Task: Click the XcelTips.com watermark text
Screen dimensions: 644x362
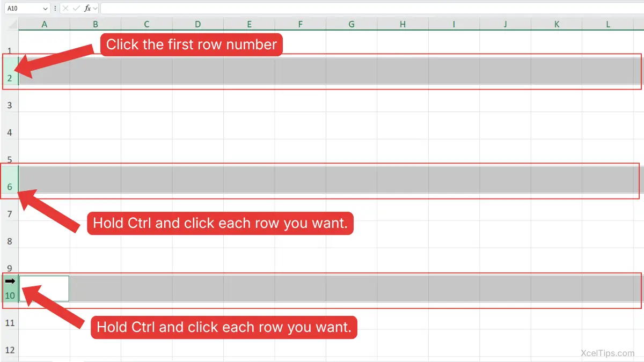Action: point(608,353)
